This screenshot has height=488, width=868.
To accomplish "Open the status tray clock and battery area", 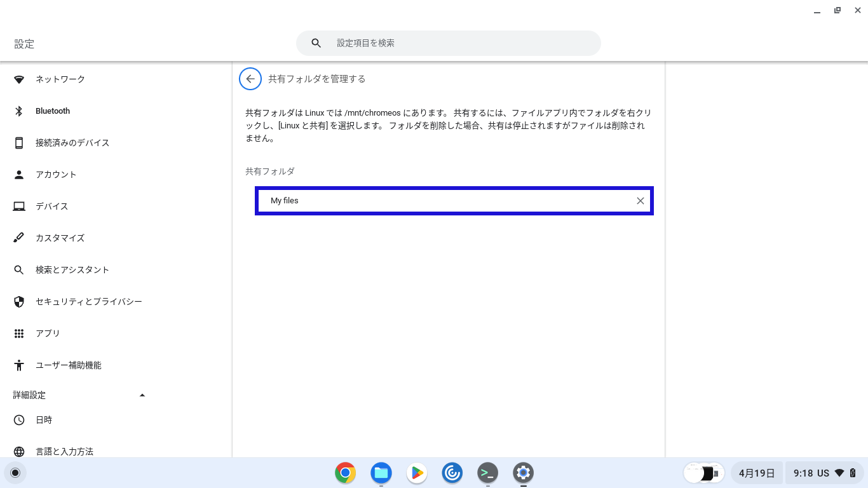I will (820, 473).
